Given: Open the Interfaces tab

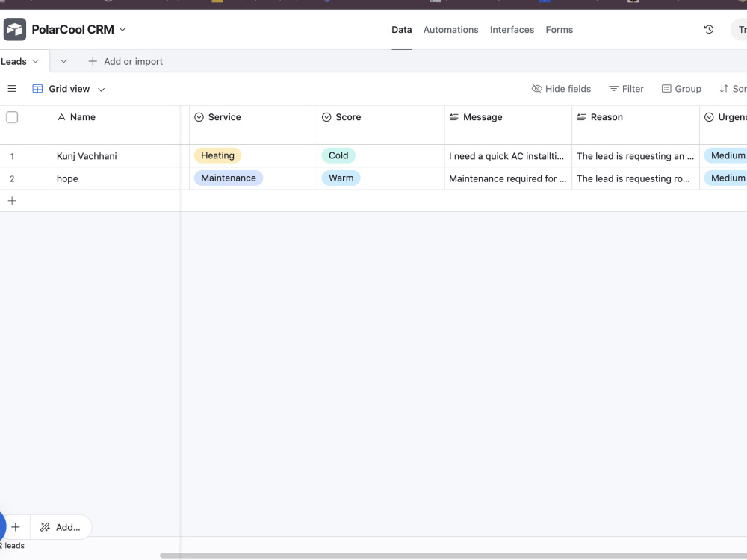Looking at the screenshot, I should (512, 30).
